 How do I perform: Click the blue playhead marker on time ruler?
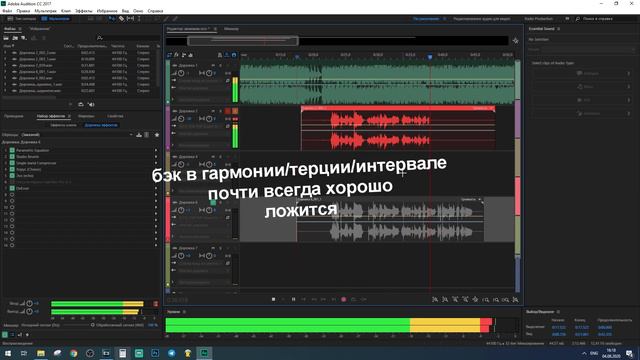click(430, 57)
